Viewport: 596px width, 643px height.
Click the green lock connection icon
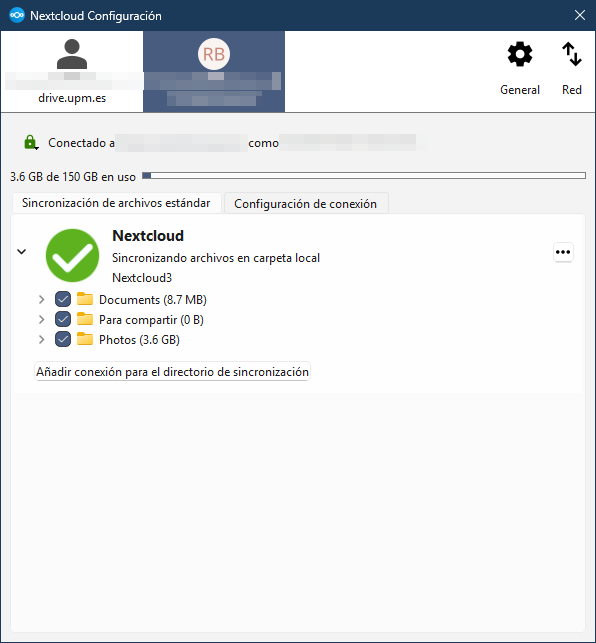pos(31,142)
